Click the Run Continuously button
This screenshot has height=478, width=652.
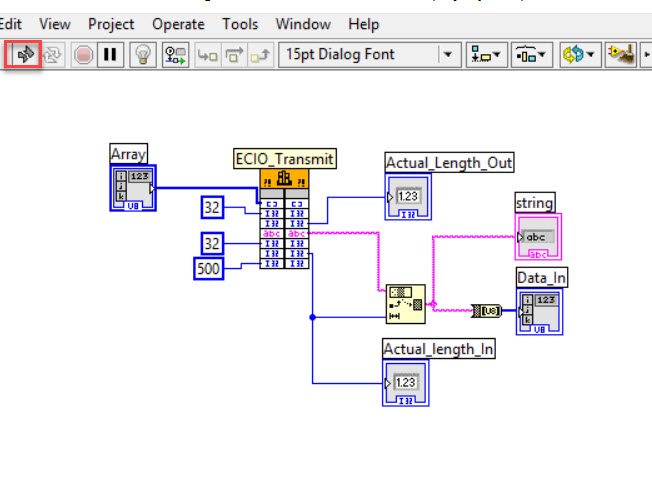point(52,54)
